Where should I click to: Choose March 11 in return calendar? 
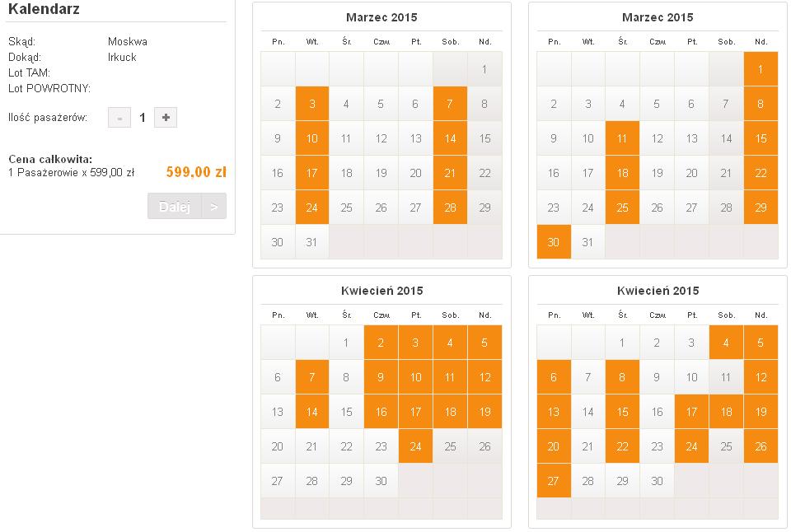coord(622,138)
